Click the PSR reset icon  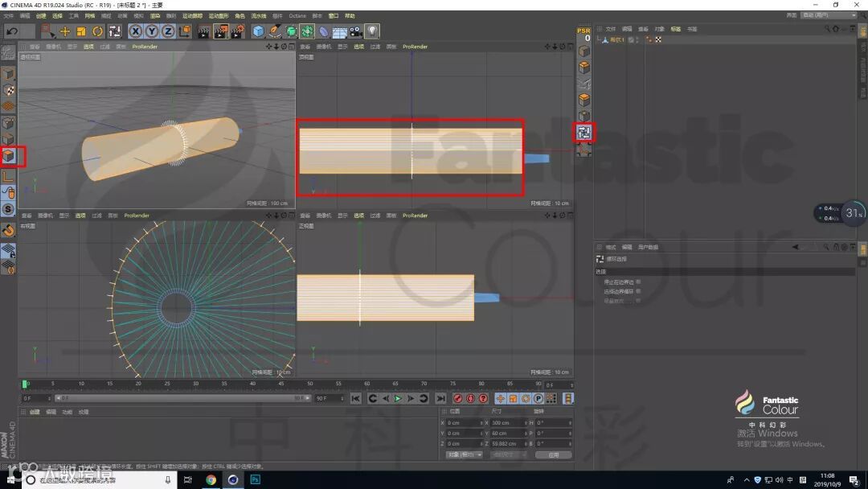[x=584, y=34]
